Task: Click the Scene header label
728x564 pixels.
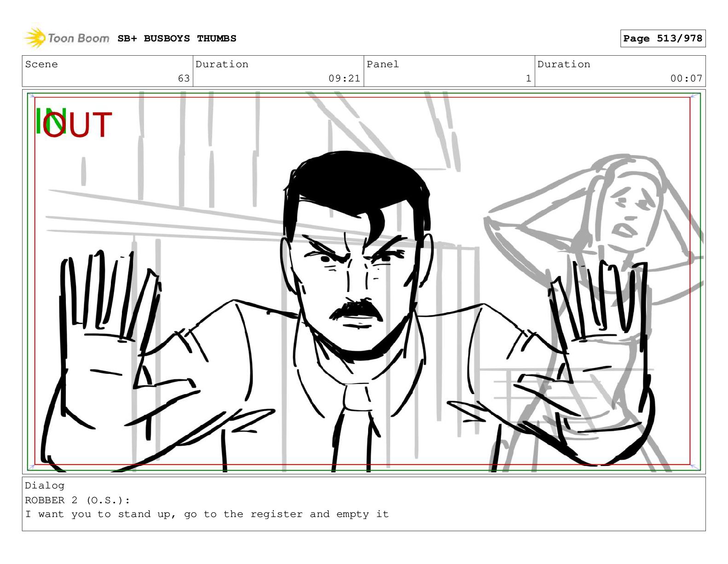Action: (x=41, y=64)
